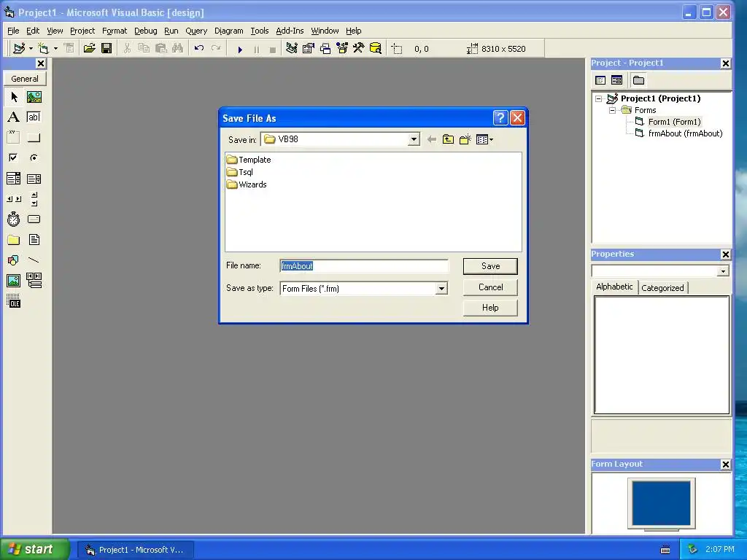Open the File menu
Image resolution: width=747 pixels, height=560 pixels.
tap(13, 31)
